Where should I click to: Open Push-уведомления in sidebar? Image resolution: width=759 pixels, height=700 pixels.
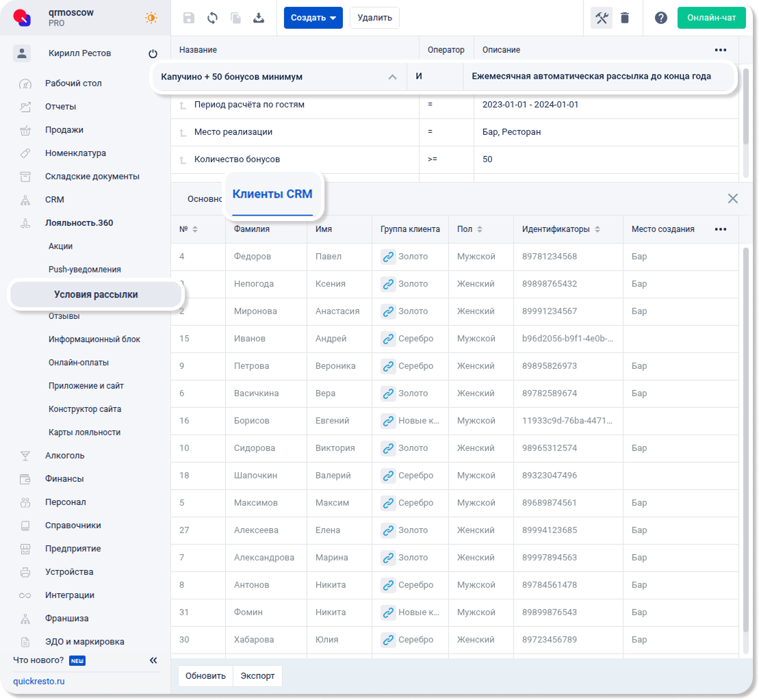84,270
